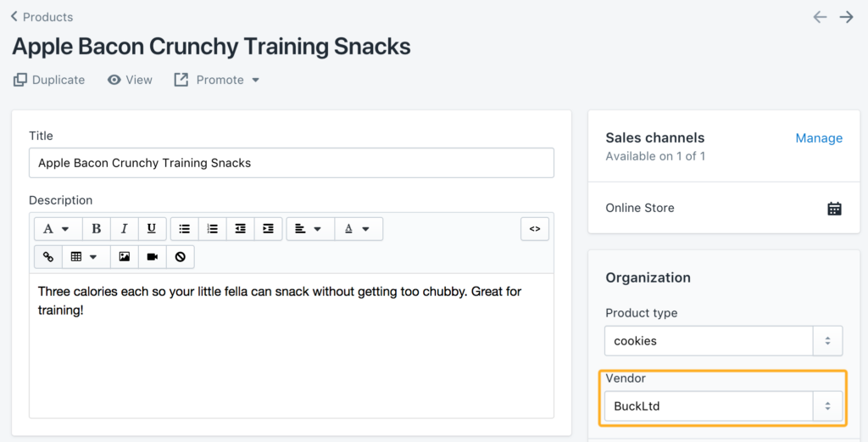Screen dimensions: 868x442
Task: Go back to Products
Action: [42, 17]
